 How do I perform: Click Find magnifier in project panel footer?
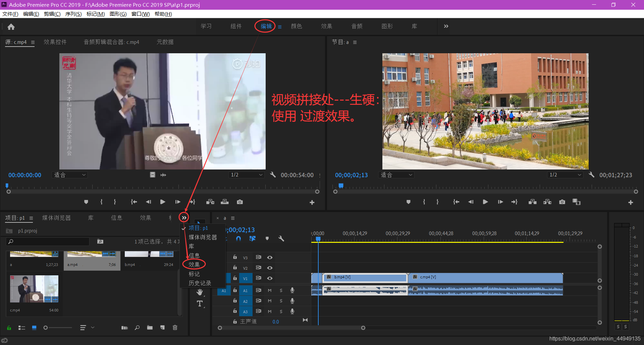pyautogui.click(x=137, y=328)
